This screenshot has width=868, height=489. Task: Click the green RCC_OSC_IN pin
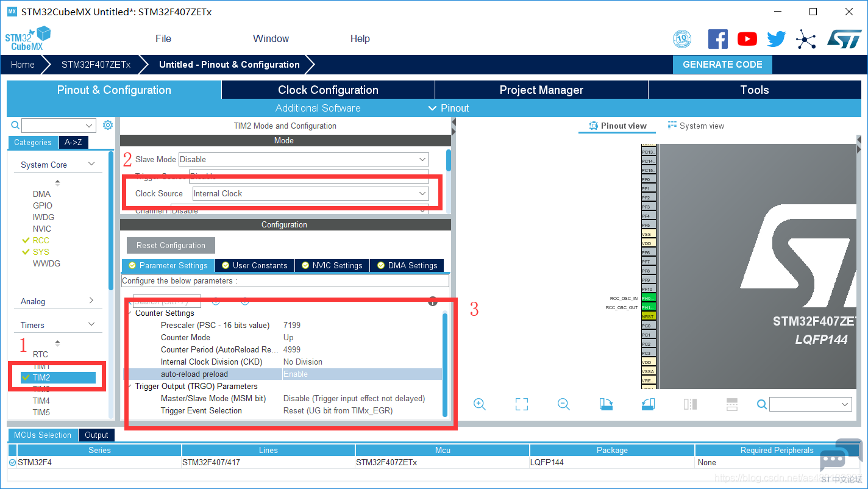[x=647, y=298]
